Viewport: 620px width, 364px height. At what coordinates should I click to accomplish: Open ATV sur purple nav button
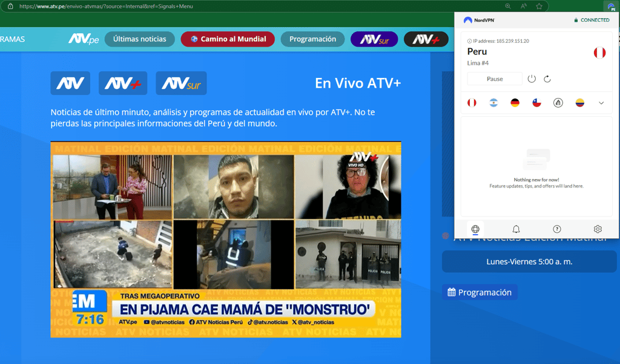[x=374, y=39]
